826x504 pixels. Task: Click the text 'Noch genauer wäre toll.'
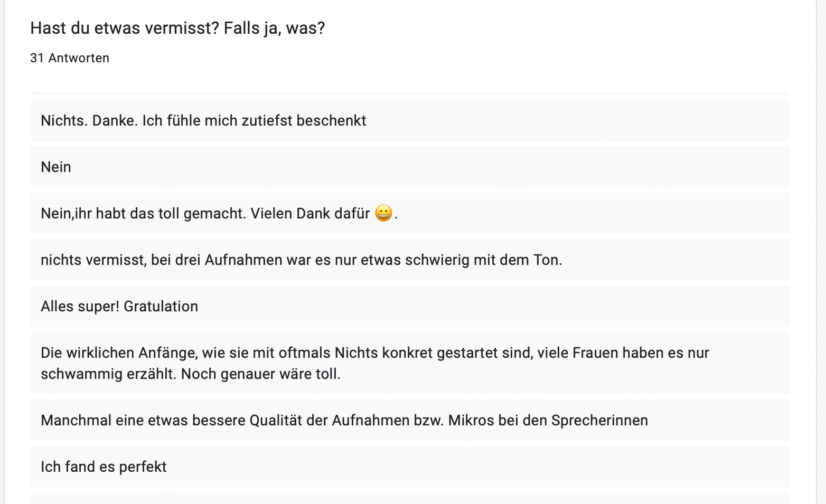click(260, 374)
